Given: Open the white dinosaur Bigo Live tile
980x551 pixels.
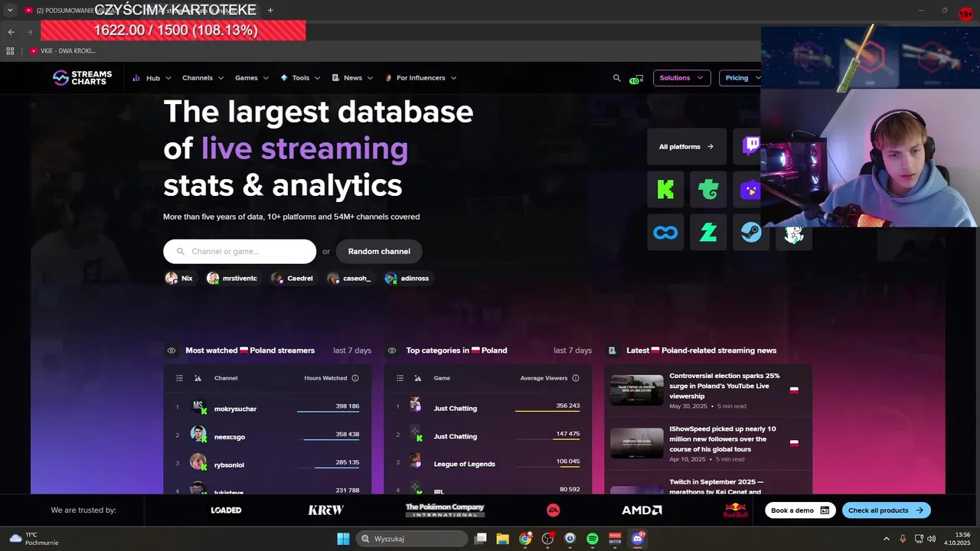Looking at the screenshot, I should (x=794, y=235).
